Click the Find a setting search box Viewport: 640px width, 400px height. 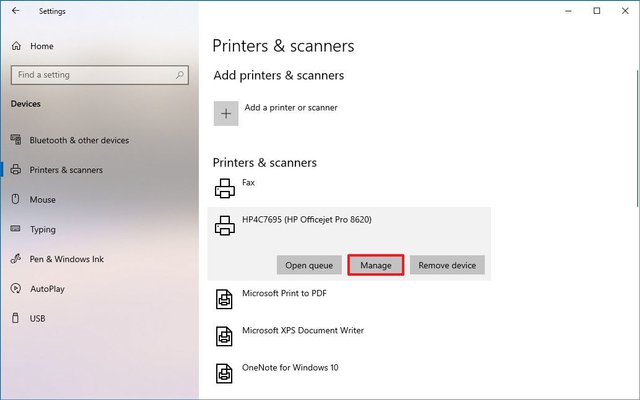coord(90,75)
